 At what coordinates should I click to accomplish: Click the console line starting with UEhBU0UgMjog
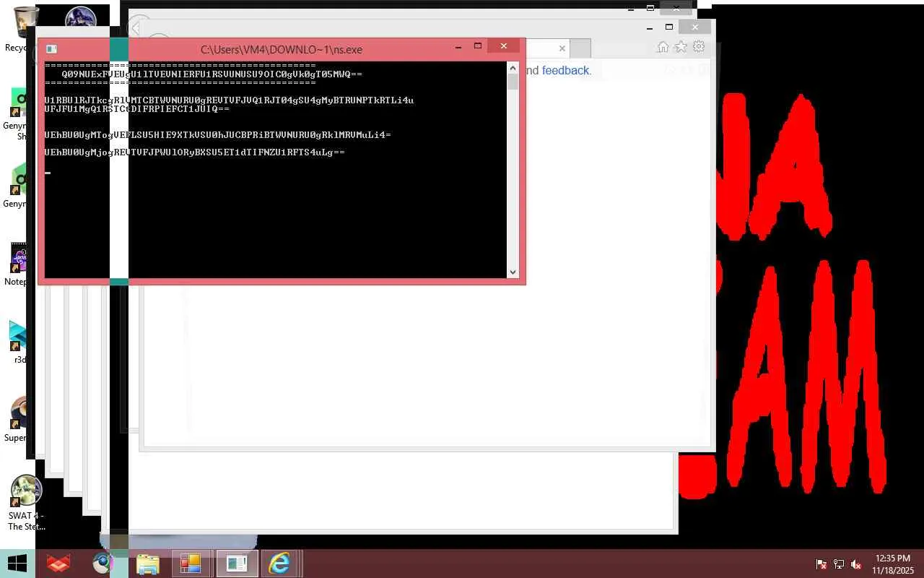[195, 152]
